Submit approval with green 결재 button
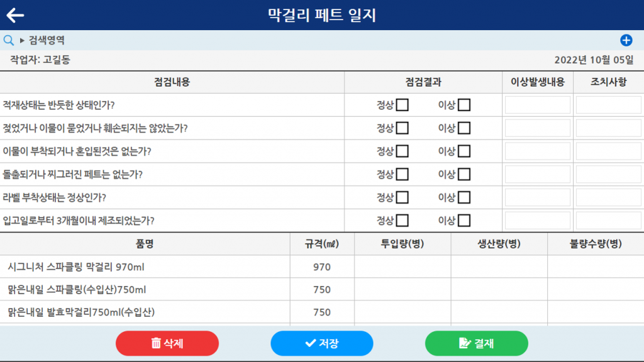Viewport: 644px width, 362px height. (477, 343)
